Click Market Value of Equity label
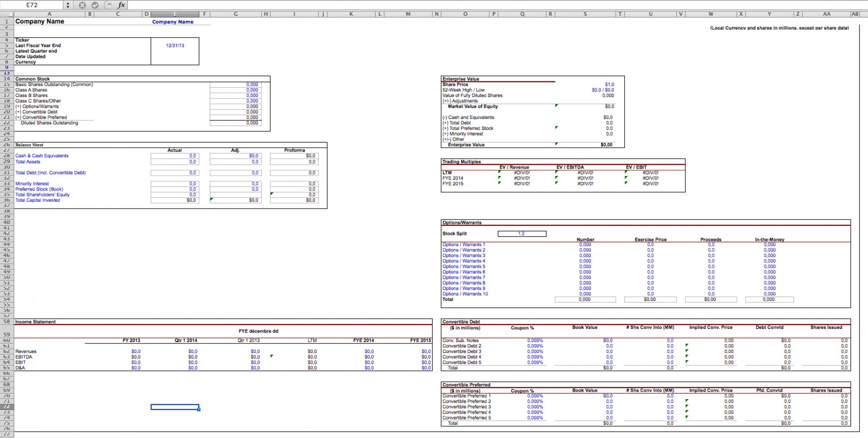 tap(473, 106)
